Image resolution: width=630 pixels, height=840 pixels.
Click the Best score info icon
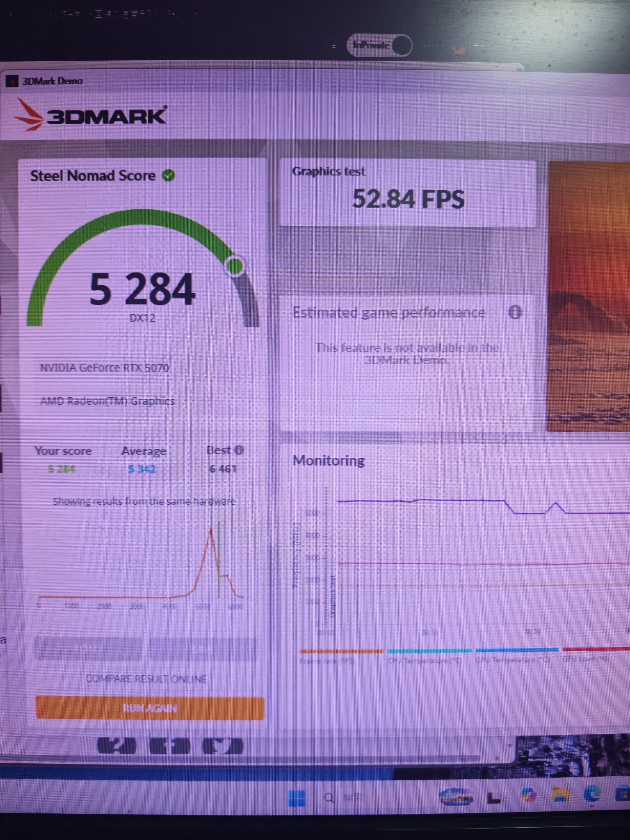[x=239, y=450]
